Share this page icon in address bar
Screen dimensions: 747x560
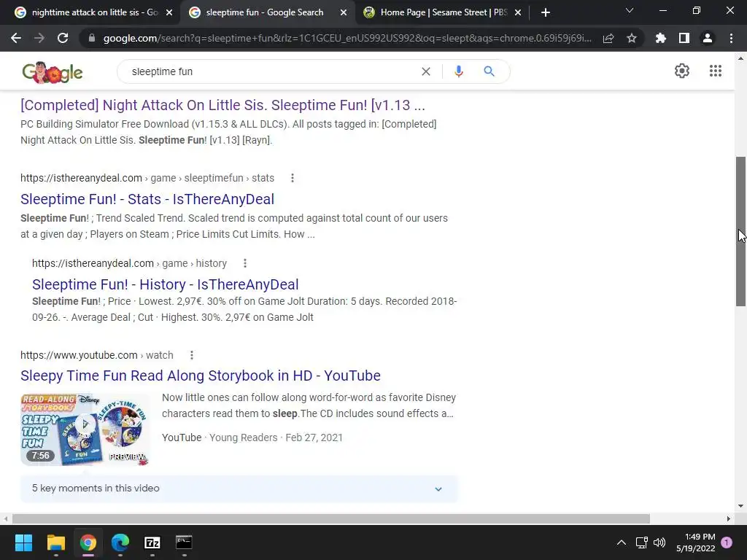[608, 38]
